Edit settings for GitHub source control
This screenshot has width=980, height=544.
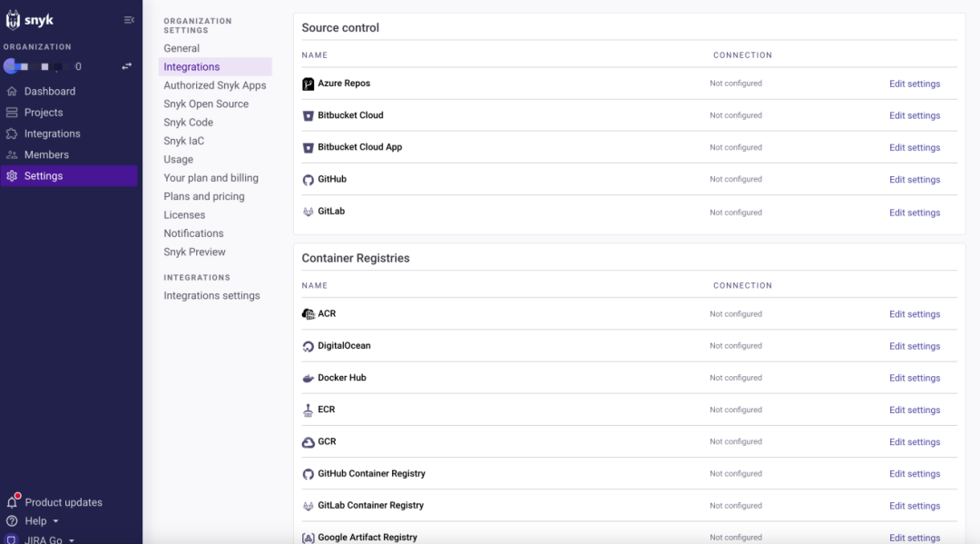point(915,180)
